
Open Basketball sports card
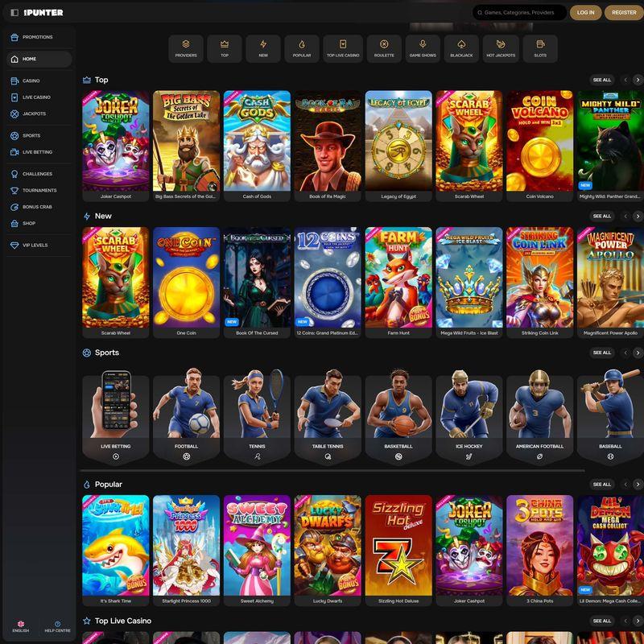[x=398, y=415]
